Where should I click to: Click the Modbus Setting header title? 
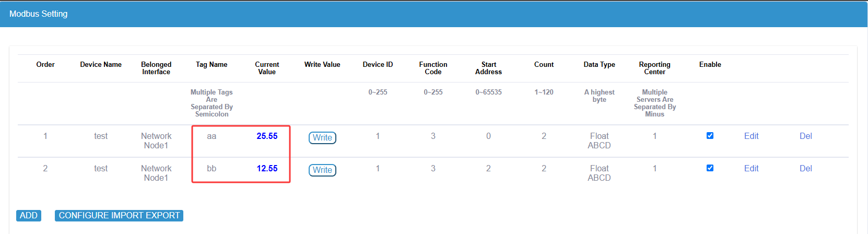38,14
